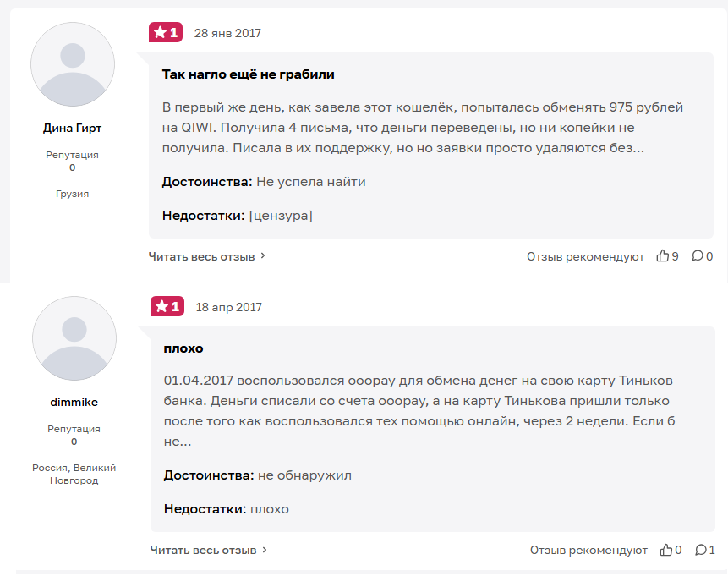
Task: Click the date 18 апр 2017
Action: tap(228, 307)
